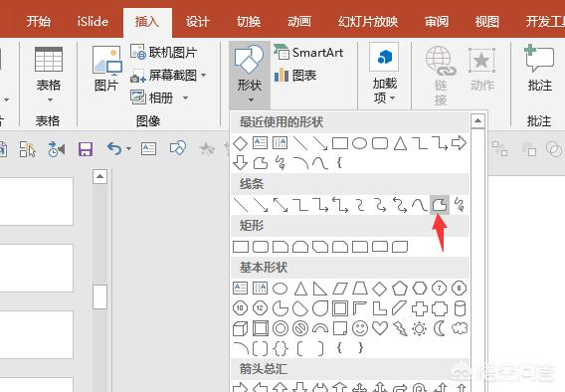Switch to the Home (开始) tab
Screen dimensions: 565x392
(x=39, y=22)
